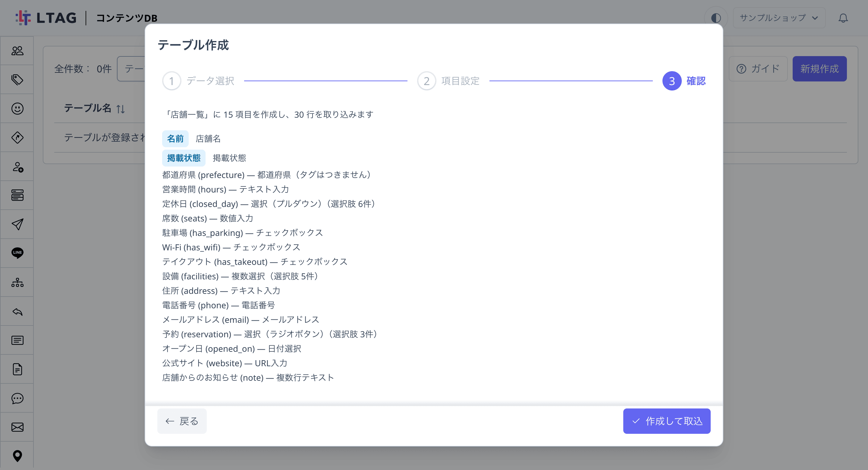Click the Wi-Fi (has_wifi) line
The width and height of the screenshot is (868, 470).
coord(231,247)
